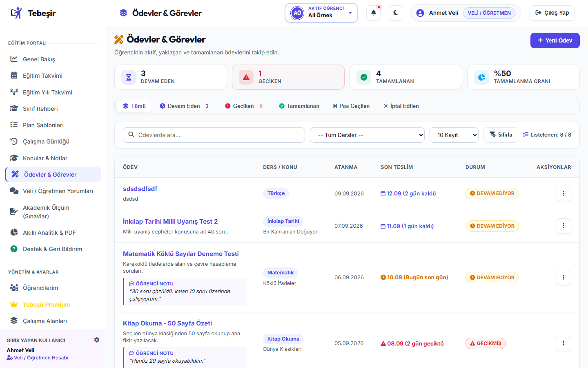Viewport: 588px width, 368px height.
Task: Open Destek & Geri Bildirim page
Action: coord(53,249)
